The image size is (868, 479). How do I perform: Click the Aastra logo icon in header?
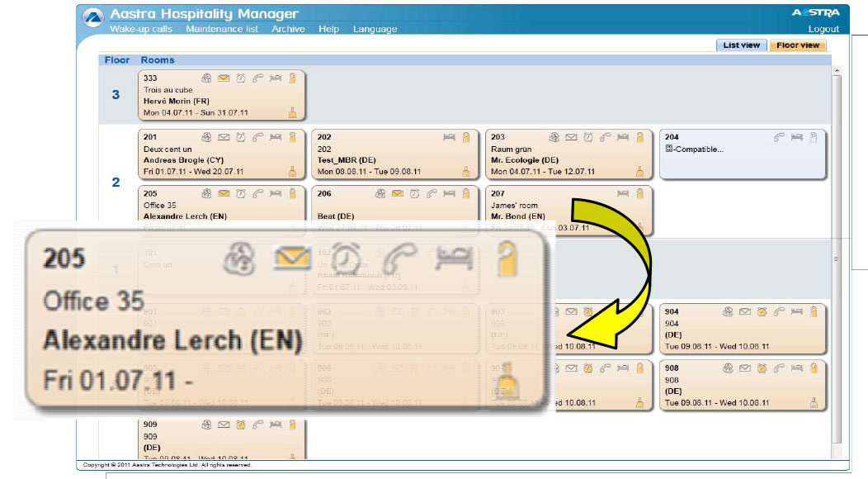coord(93,17)
